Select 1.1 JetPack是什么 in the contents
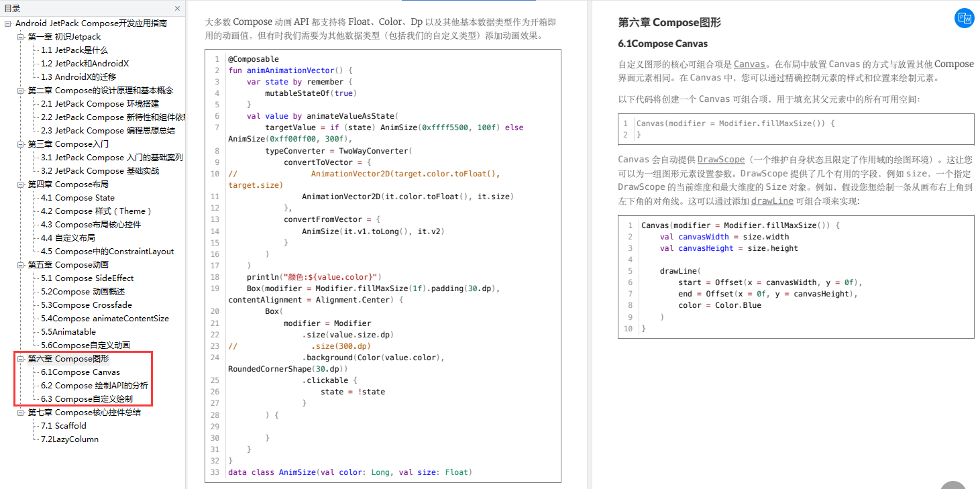Viewport: 980px width, 489px height. coord(74,50)
